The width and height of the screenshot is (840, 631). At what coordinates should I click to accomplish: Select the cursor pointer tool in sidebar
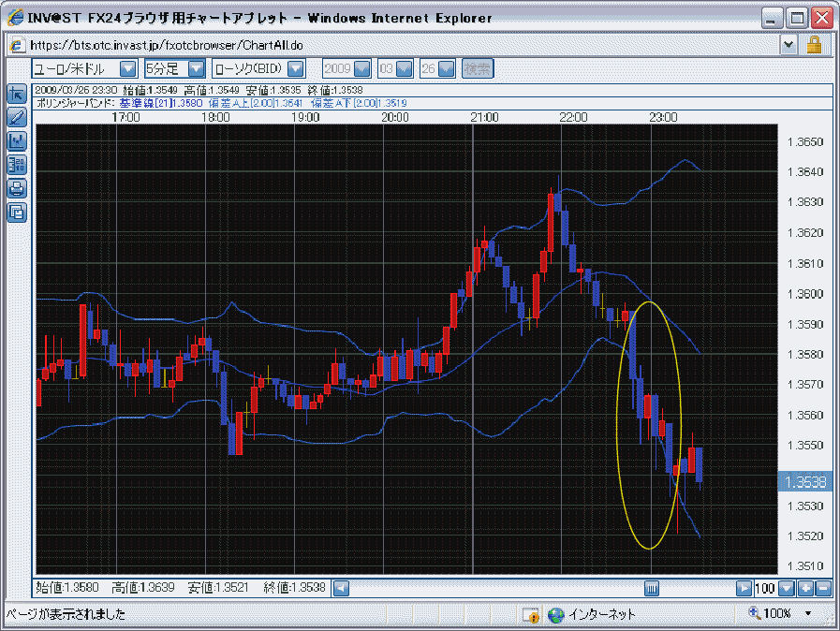coord(16,94)
